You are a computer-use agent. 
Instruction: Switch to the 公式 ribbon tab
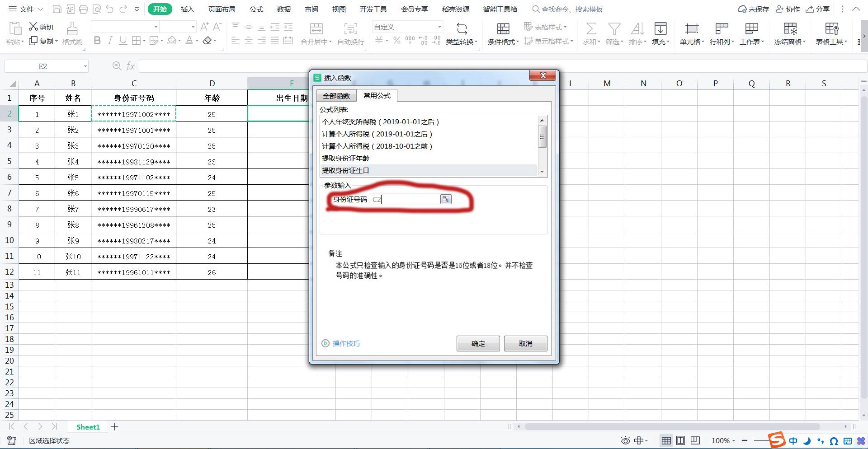click(256, 9)
